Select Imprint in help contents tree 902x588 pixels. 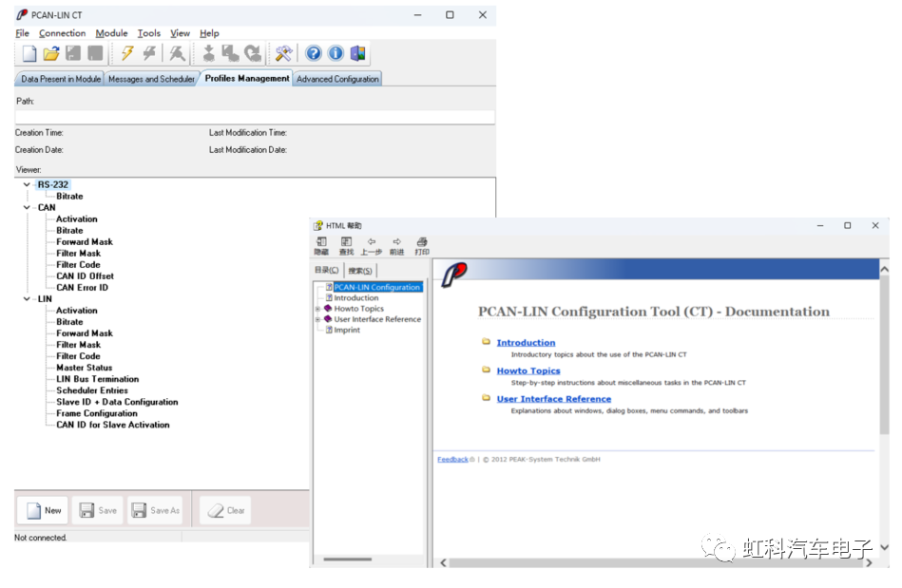point(347,330)
